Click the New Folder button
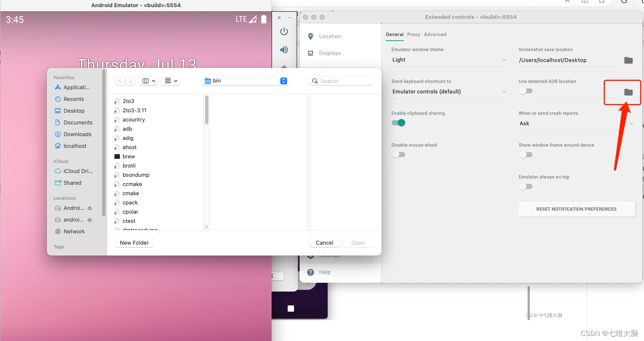 click(134, 243)
